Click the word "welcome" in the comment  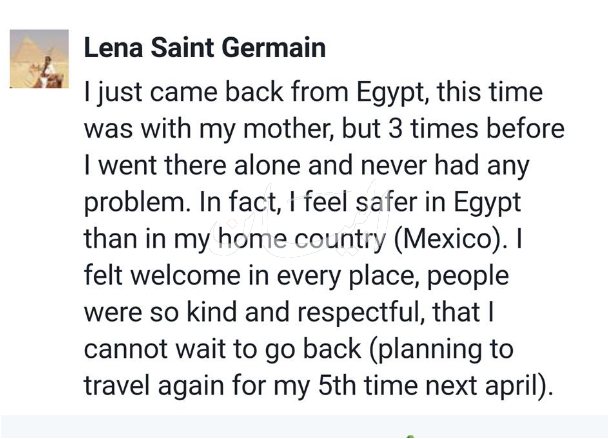tap(185, 275)
